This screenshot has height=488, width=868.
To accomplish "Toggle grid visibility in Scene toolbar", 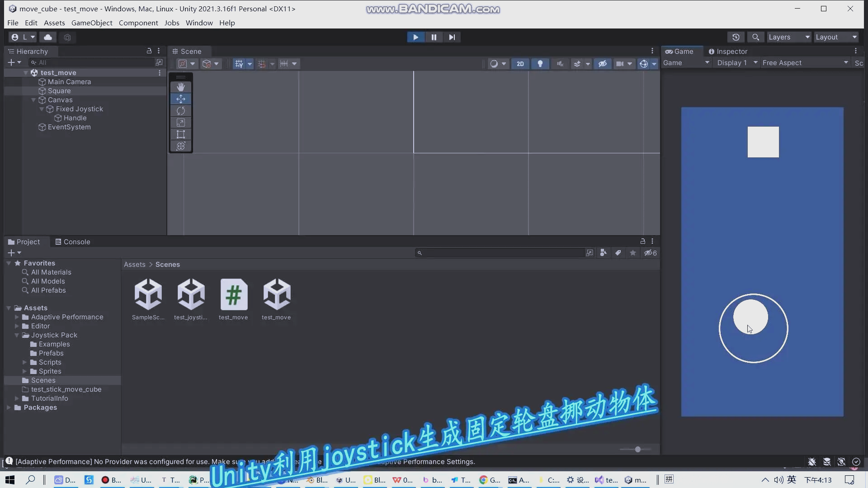I will coord(239,64).
